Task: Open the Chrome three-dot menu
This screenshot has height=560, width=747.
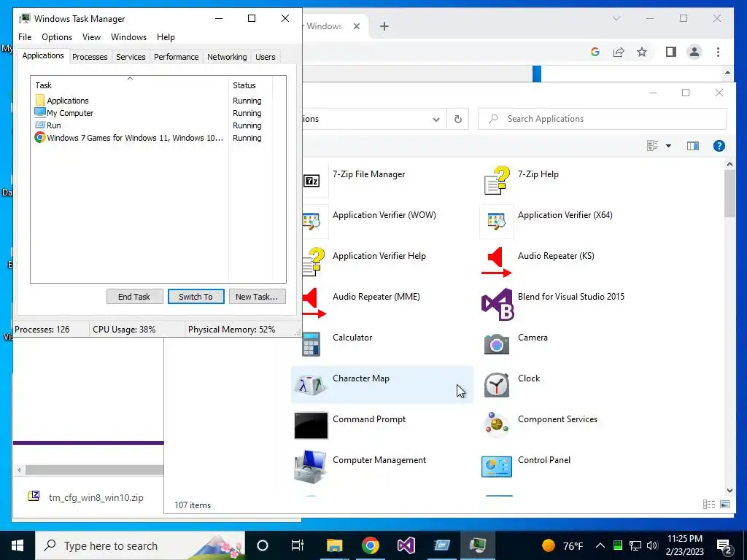Action: 718,52
